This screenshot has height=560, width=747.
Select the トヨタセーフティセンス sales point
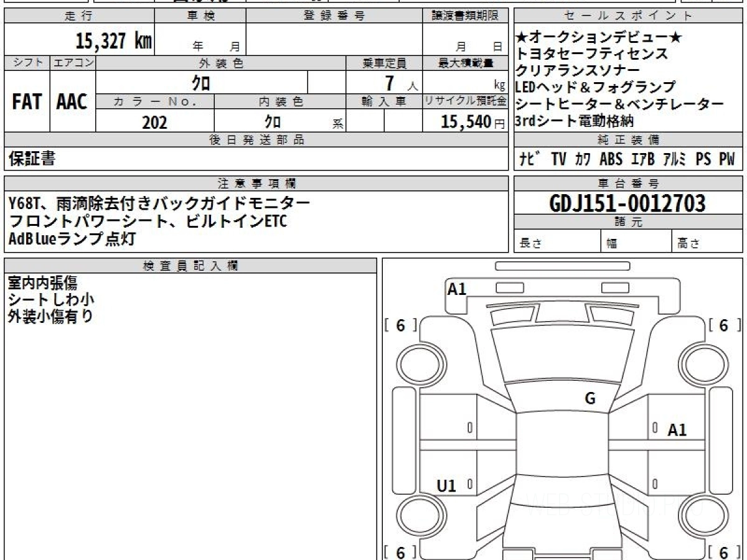(592, 54)
